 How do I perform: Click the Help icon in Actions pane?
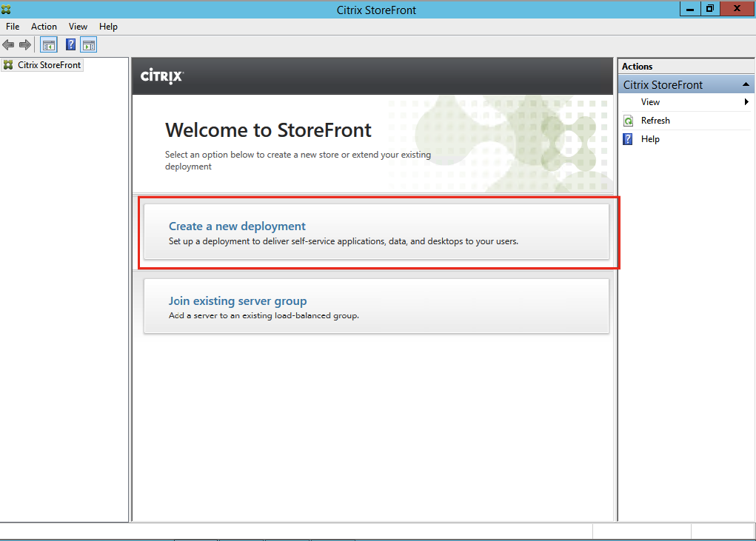[628, 139]
